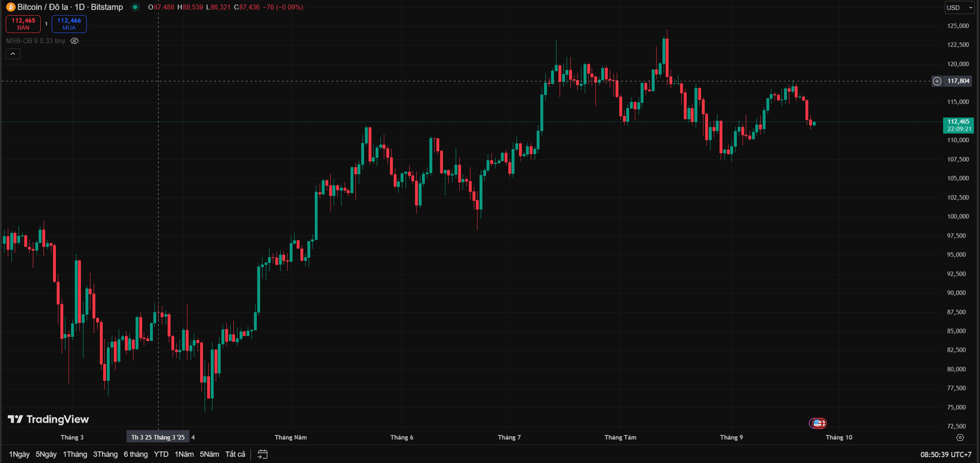Set date range to 5Năm

[210, 454]
